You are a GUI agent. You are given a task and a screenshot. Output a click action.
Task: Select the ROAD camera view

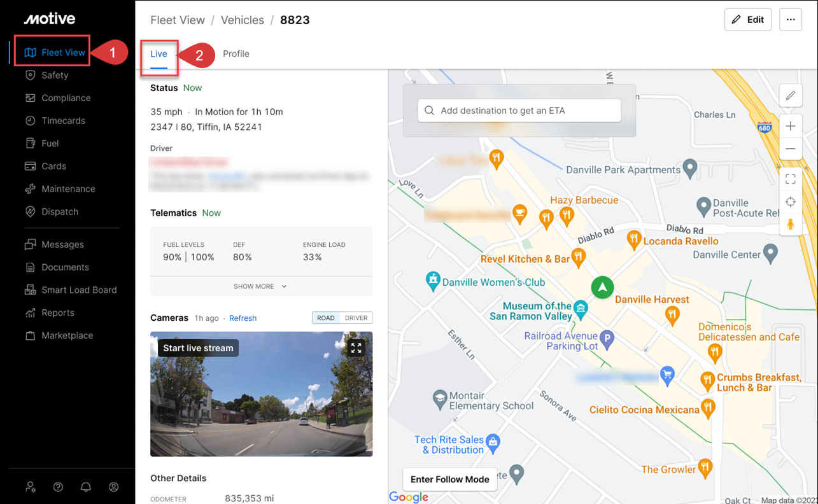[326, 318]
